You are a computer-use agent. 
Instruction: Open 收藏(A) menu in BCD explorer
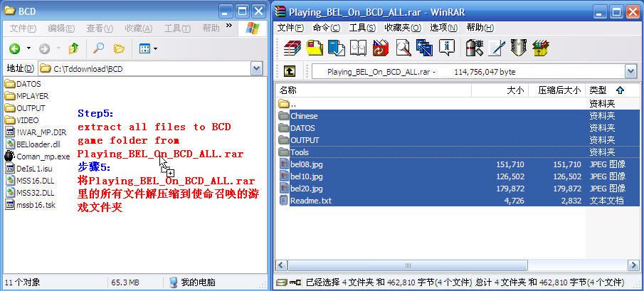point(139,28)
